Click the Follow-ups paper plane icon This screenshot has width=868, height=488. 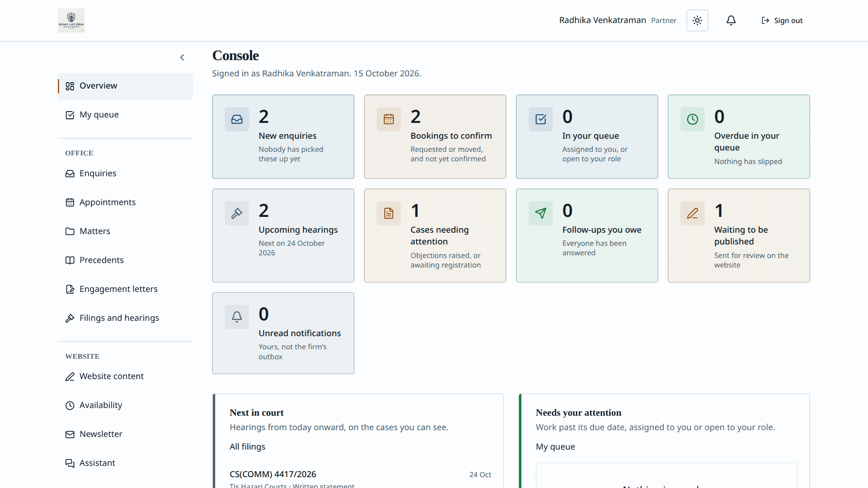click(x=541, y=213)
